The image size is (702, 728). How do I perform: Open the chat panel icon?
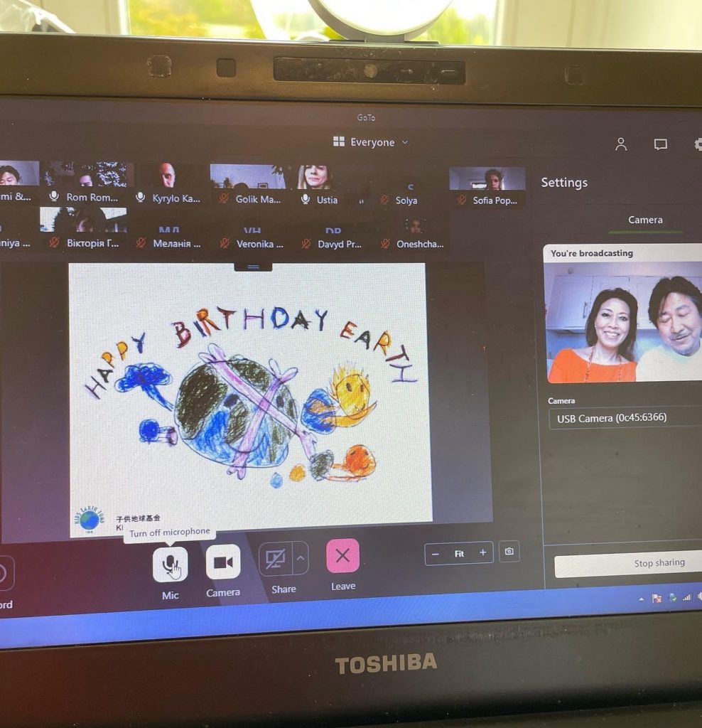660,144
